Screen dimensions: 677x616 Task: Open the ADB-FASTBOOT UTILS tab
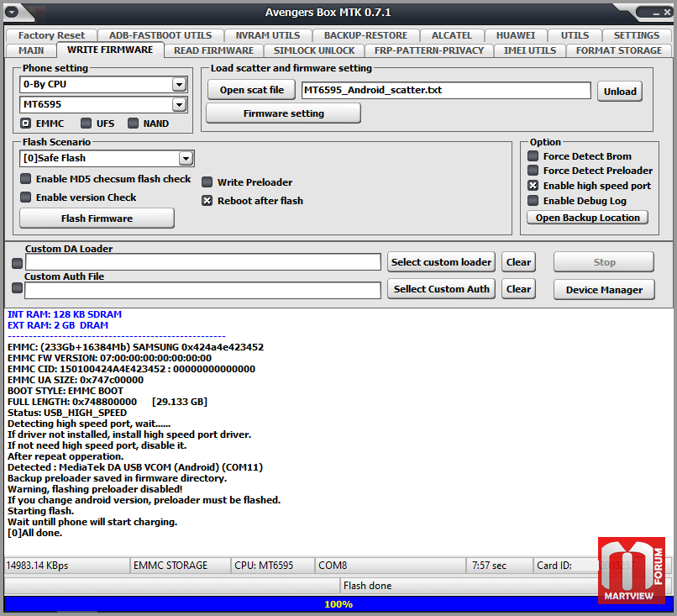pos(160,35)
